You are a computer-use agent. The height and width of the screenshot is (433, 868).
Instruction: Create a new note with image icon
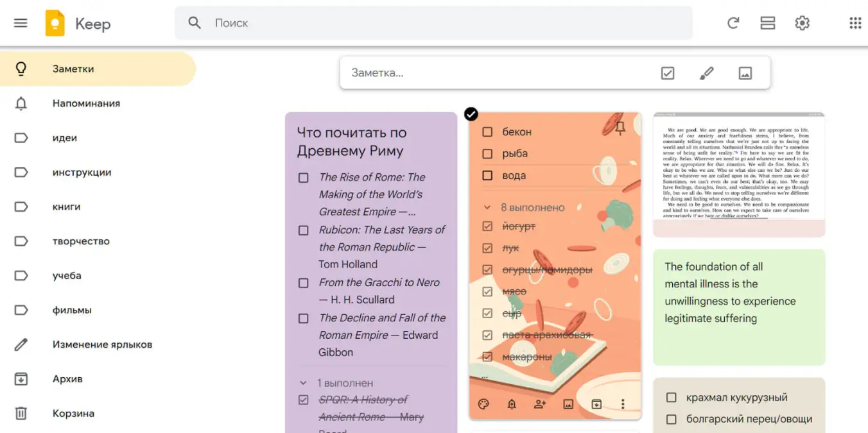tap(745, 73)
